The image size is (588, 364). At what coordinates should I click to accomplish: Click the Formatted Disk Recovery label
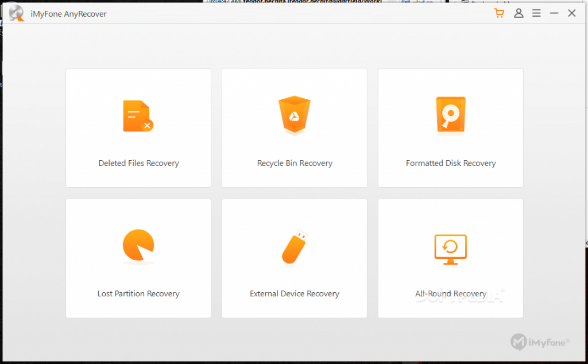pos(450,162)
